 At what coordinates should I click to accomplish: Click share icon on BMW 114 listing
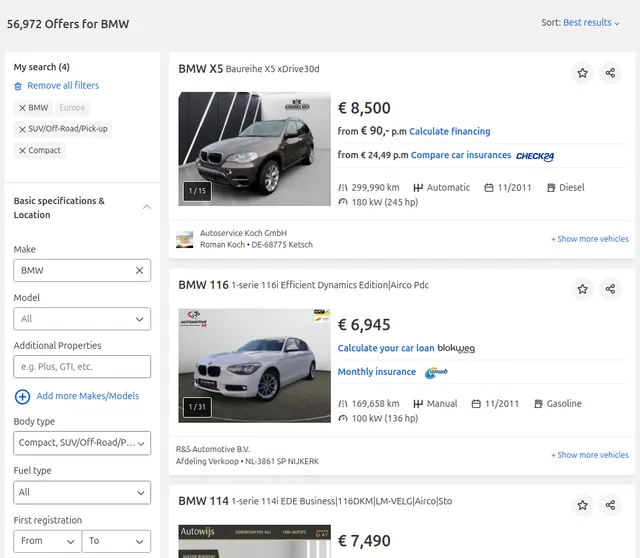click(610, 505)
